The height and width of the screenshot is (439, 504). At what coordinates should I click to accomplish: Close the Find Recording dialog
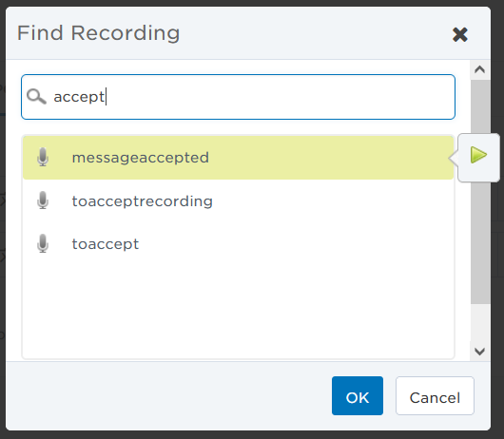tap(460, 34)
